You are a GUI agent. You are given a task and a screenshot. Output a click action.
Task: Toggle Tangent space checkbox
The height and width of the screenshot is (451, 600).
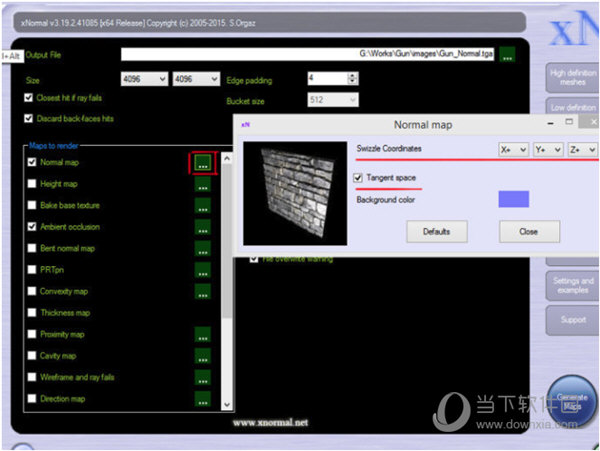point(358,178)
